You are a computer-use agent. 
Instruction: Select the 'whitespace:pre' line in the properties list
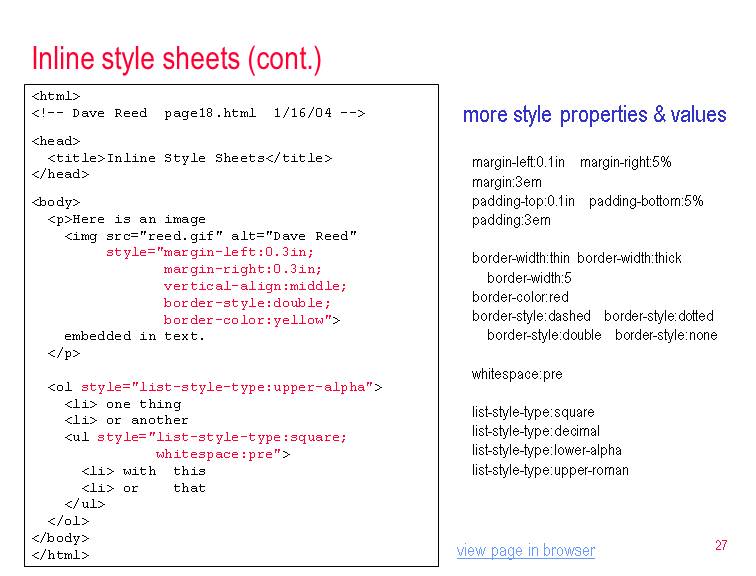point(517,374)
